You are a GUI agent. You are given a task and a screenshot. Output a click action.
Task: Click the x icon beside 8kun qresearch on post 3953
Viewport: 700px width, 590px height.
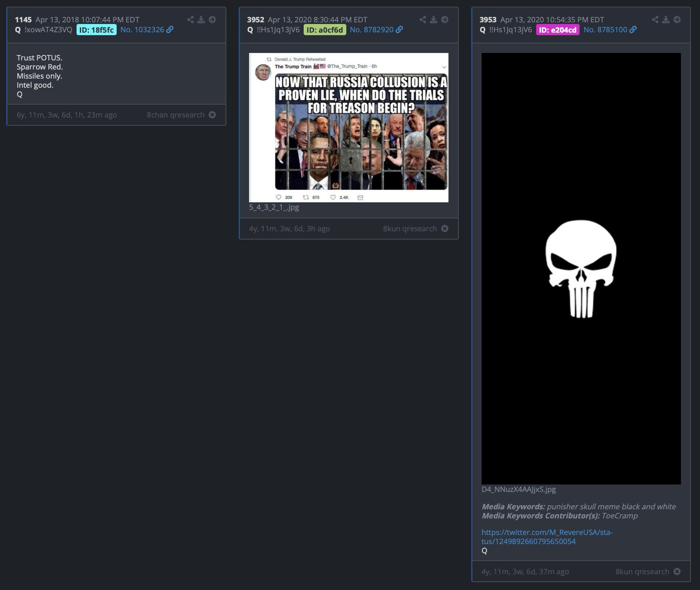click(677, 571)
